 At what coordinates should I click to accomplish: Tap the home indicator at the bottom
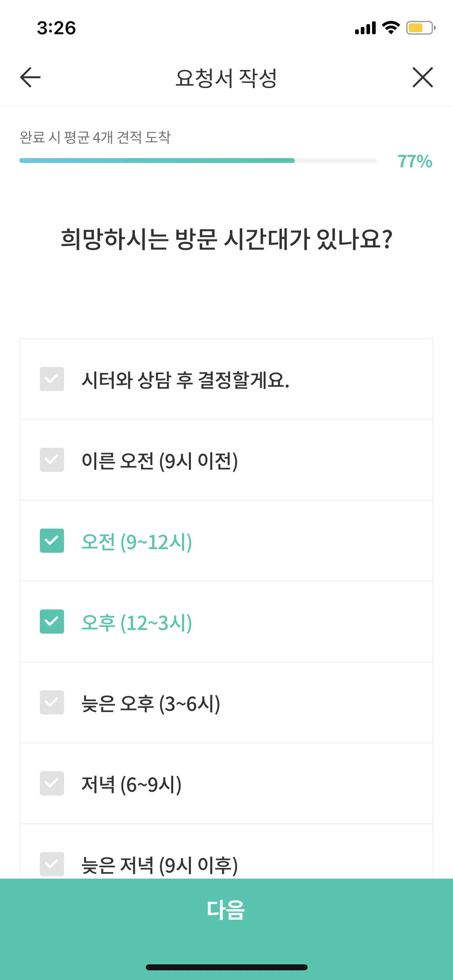coord(226,967)
